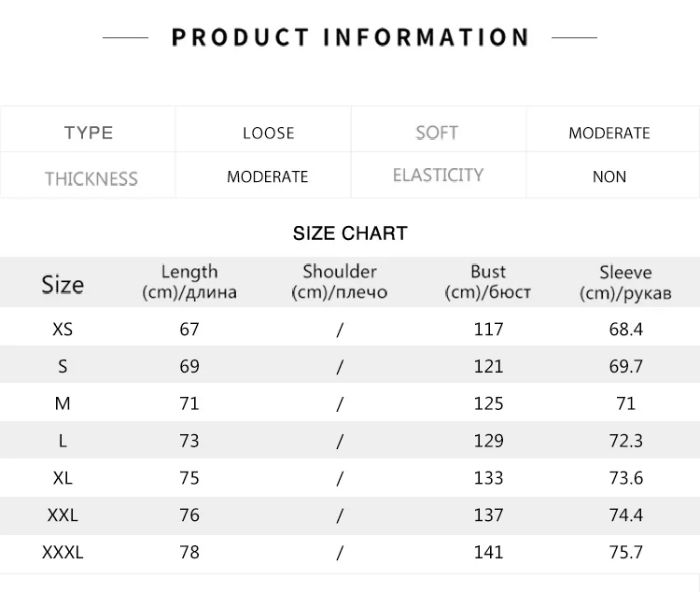The image size is (700, 592).
Task: Click the M size row label
Action: [x=63, y=403]
